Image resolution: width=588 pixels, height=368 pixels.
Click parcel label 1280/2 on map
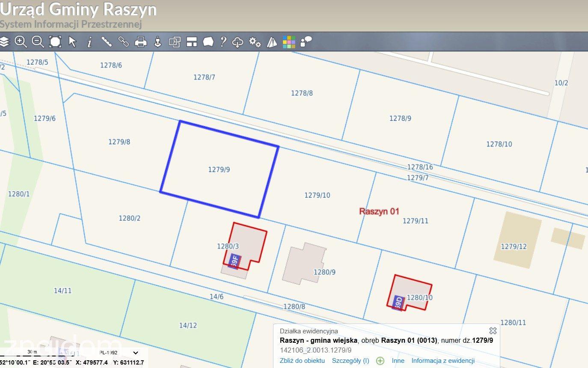coord(129,218)
